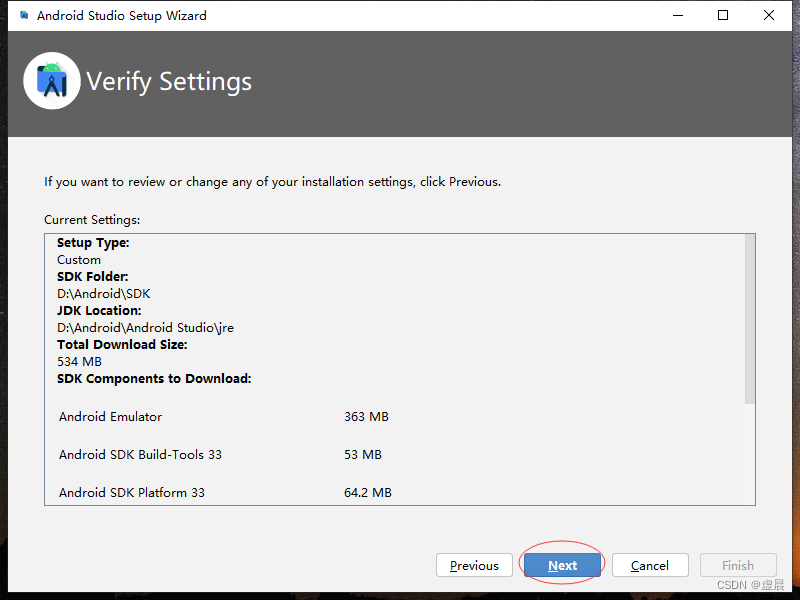Image resolution: width=800 pixels, height=600 pixels.
Task: Click the Verify Settings title text
Action: tap(169, 81)
